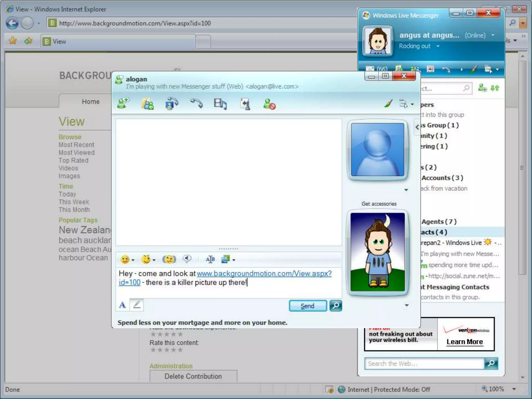
Task: Select the Accounts (3) group
Action: tap(442, 178)
